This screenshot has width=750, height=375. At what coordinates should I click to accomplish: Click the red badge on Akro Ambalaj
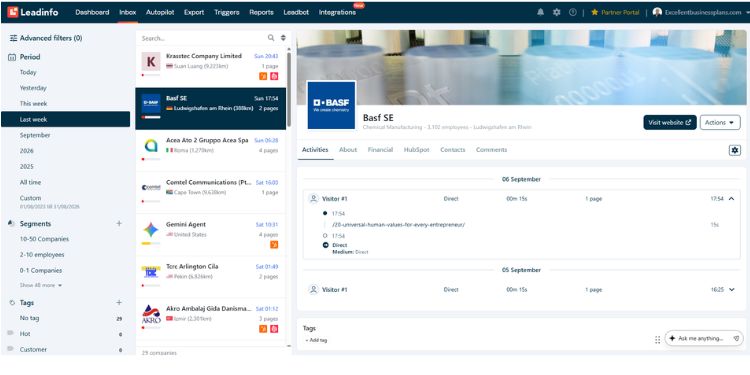pos(274,329)
